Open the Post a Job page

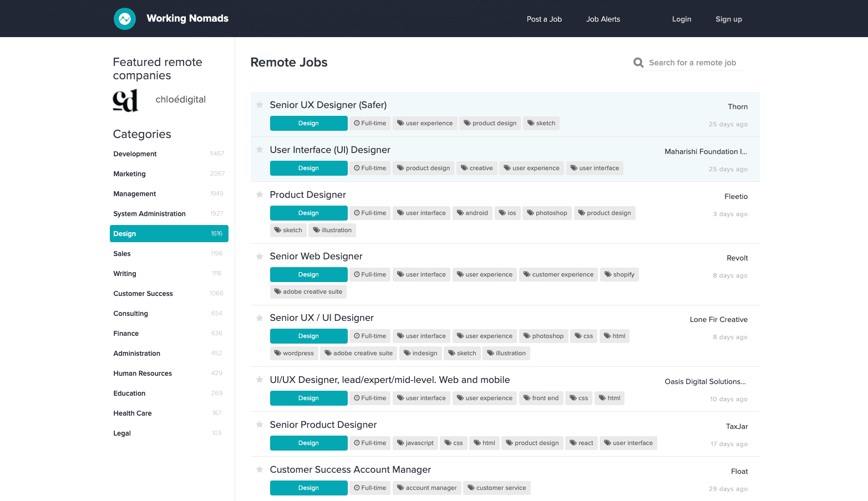coord(544,19)
